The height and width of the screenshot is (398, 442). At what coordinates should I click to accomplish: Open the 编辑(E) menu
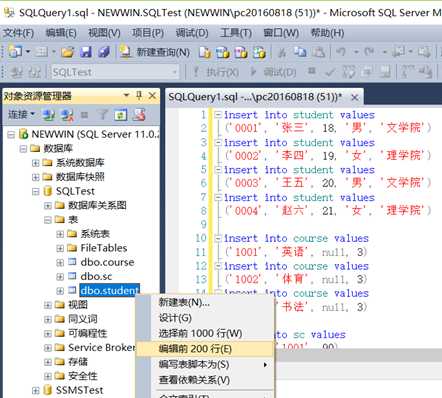point(61,33)
